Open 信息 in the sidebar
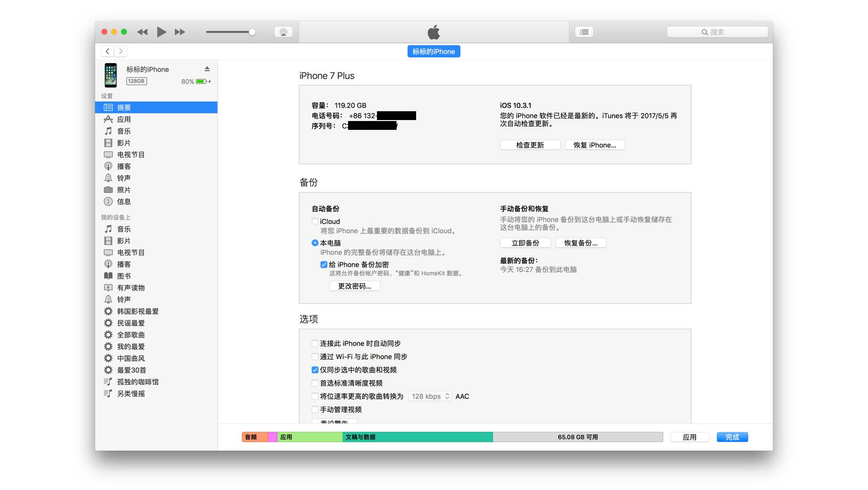The width and height of the screenshot is (868, 490). pyautogui.click(x=156, y=201)
